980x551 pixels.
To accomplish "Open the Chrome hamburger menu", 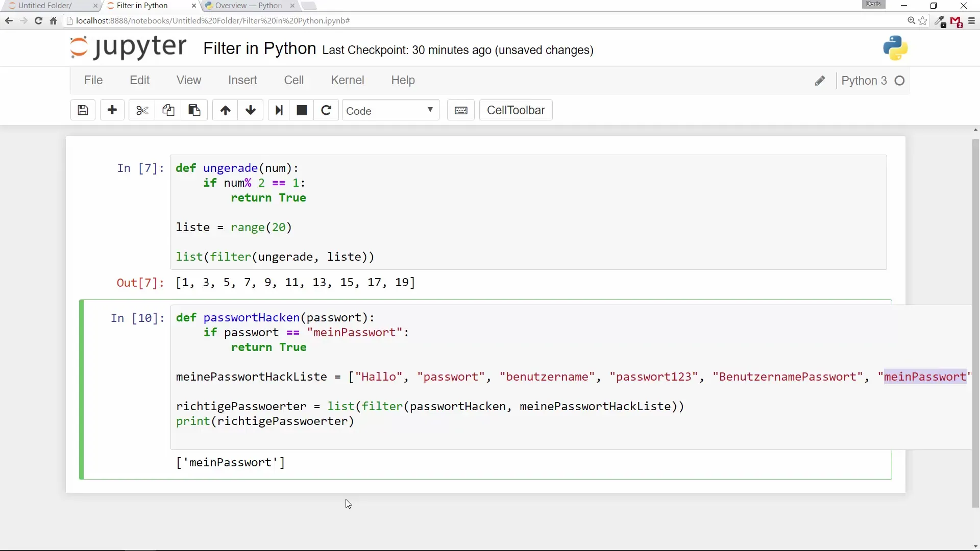I will (x=971, y=21).
